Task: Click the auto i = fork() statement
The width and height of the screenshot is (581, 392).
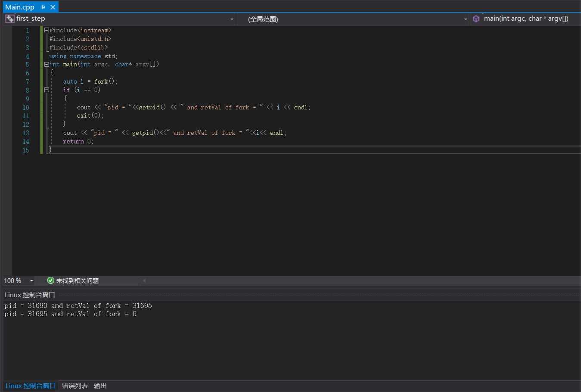Action: tap(90, 81)
